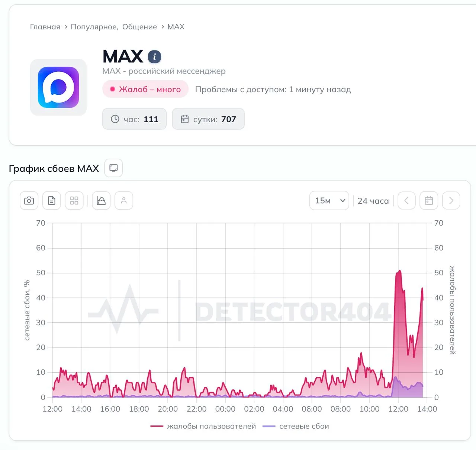Click the сутки: 707 complaints counter
Image resolution: width=476 pixels, height=450 pixels.
[x=208, y=119]
